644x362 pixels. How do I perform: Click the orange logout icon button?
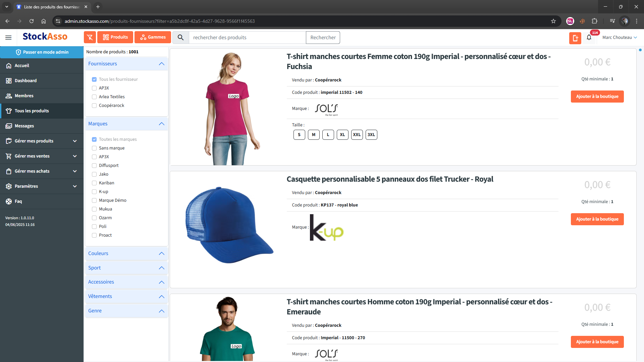point(575,38)
